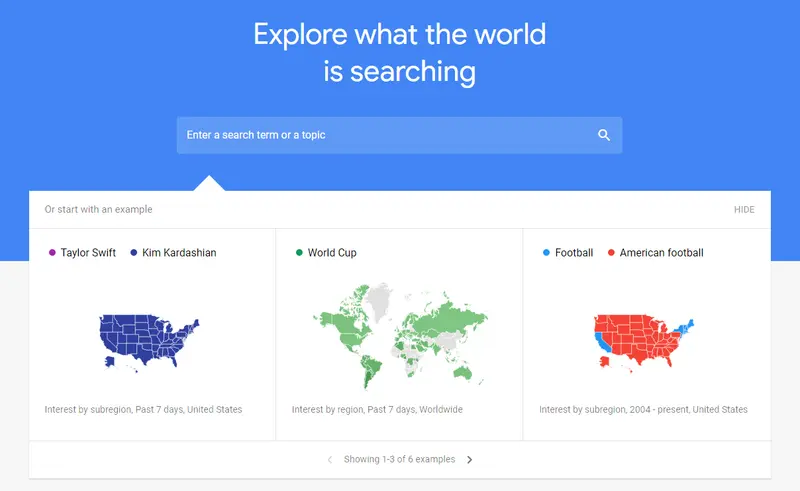The width and height of the screenshot is (800, 491).
Task: Click the red and blue US map
Action: click(x=642, y=342)
